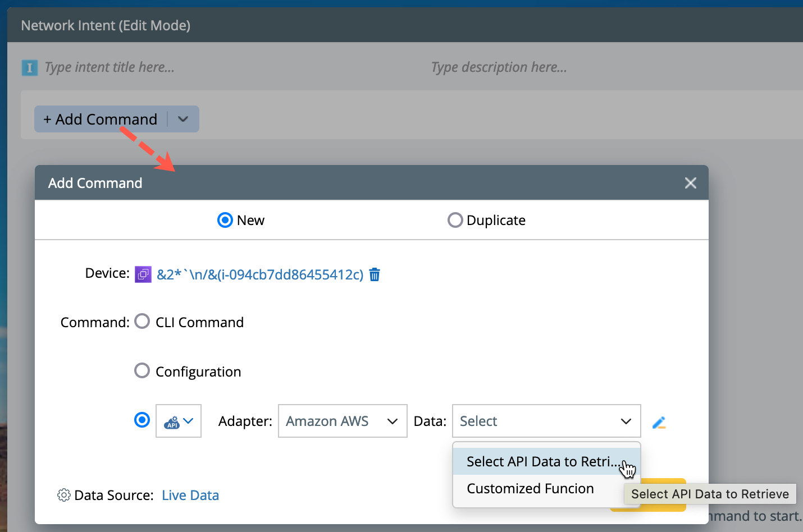Viewport: 803px width, 532px height.
Task: Delete the selected device with trash icon
Action: pos(375,274)
